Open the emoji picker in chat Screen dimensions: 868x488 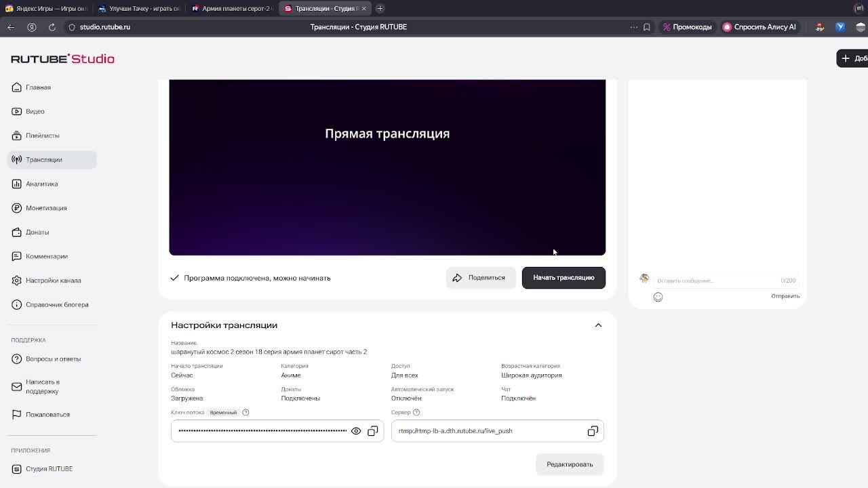[658, 297]
